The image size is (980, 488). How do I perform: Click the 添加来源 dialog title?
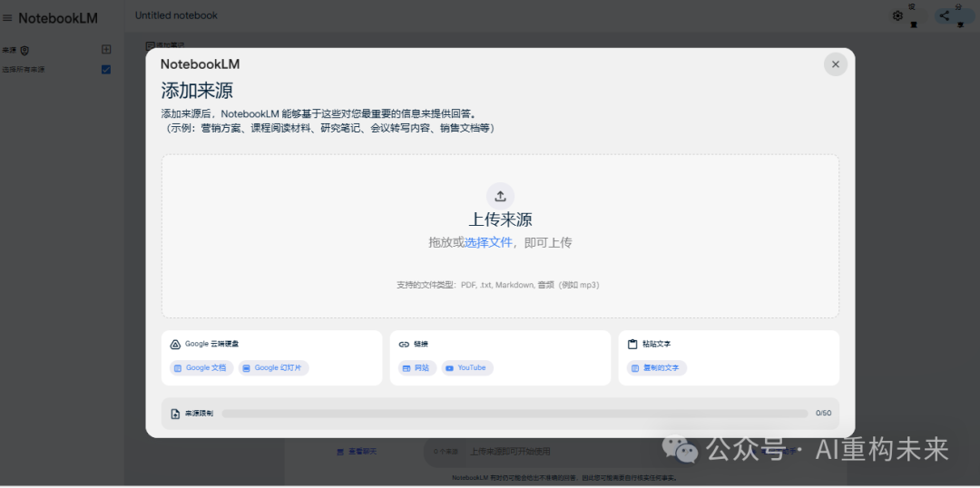(x=197, y=91)
